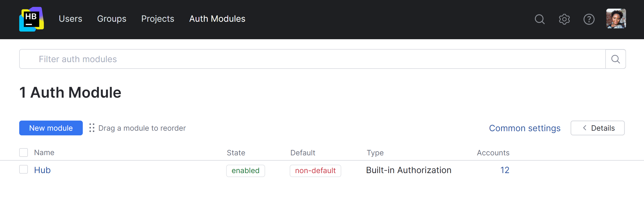Open the Groups menu item
This screenshot has height=216, width=644.
(x=112, y=19)
